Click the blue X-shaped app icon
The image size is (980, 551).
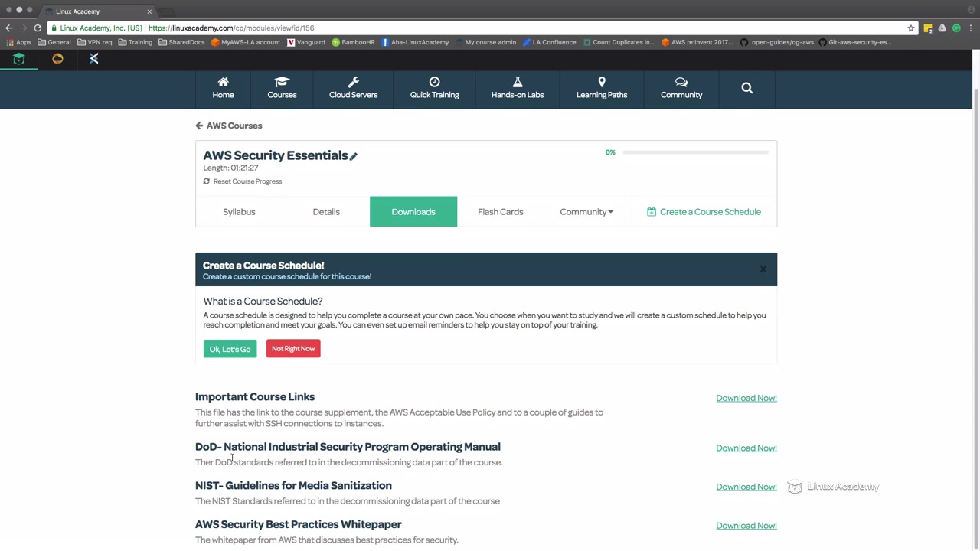[x=94, y=59]
